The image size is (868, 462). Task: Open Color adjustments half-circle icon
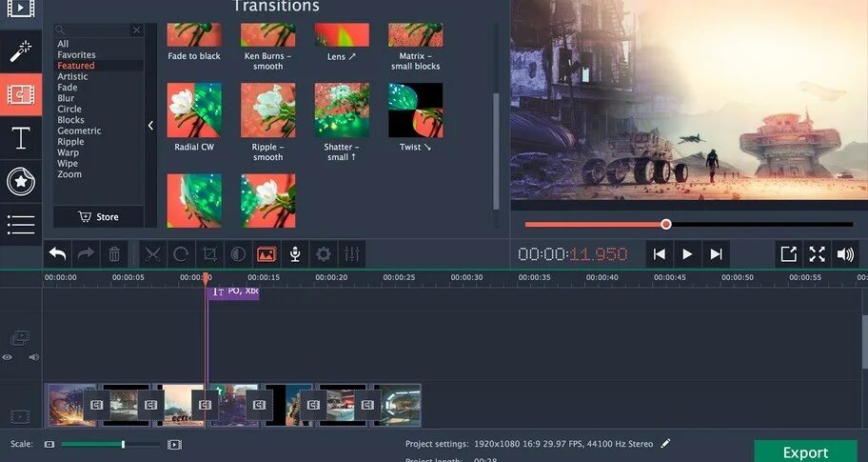tap(238, 254)
